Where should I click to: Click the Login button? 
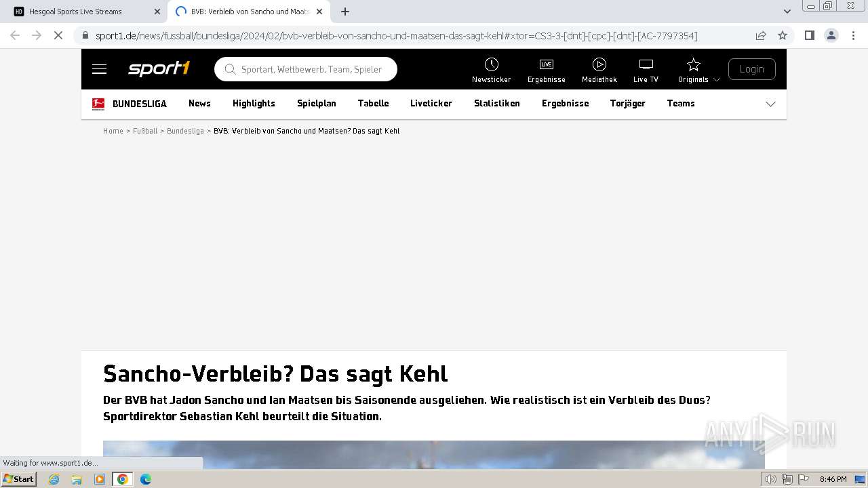pos(752,69)
